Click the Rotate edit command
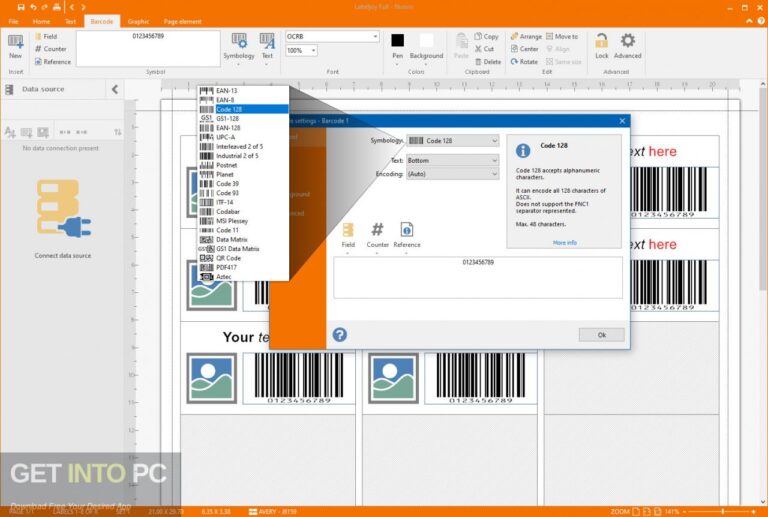This screenshot has width=768, height=517. click(524, 62)
